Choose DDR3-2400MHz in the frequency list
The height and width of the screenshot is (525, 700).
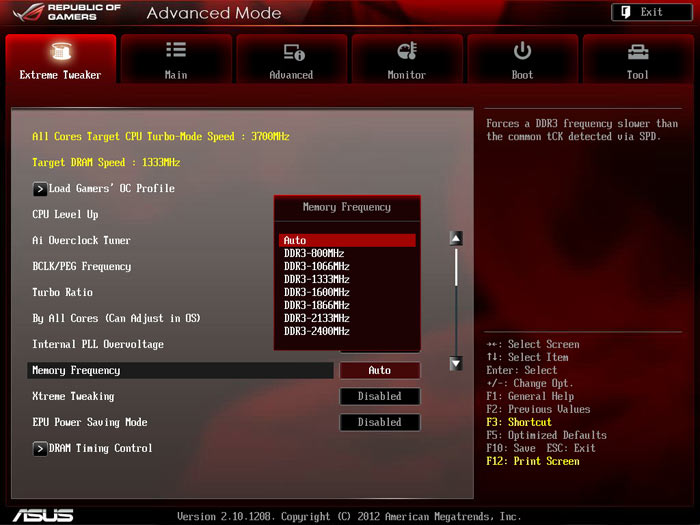tap(317, 331)
